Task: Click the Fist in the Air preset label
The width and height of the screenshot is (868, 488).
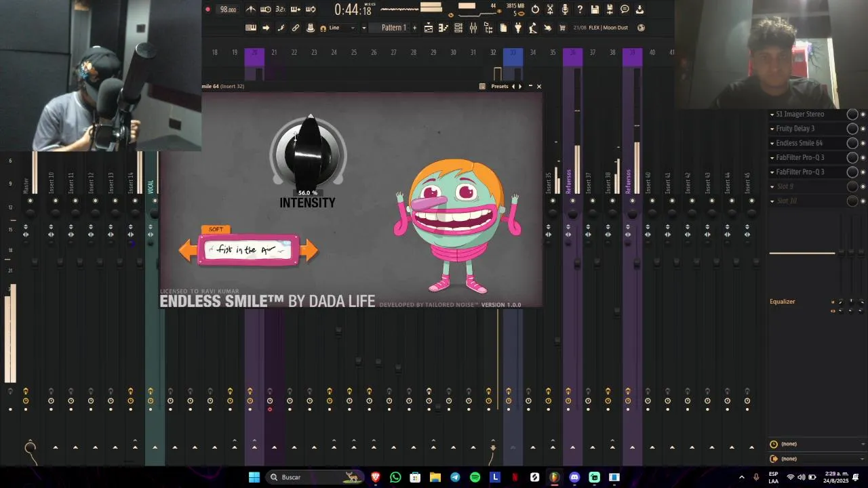Action: [248, 250]
